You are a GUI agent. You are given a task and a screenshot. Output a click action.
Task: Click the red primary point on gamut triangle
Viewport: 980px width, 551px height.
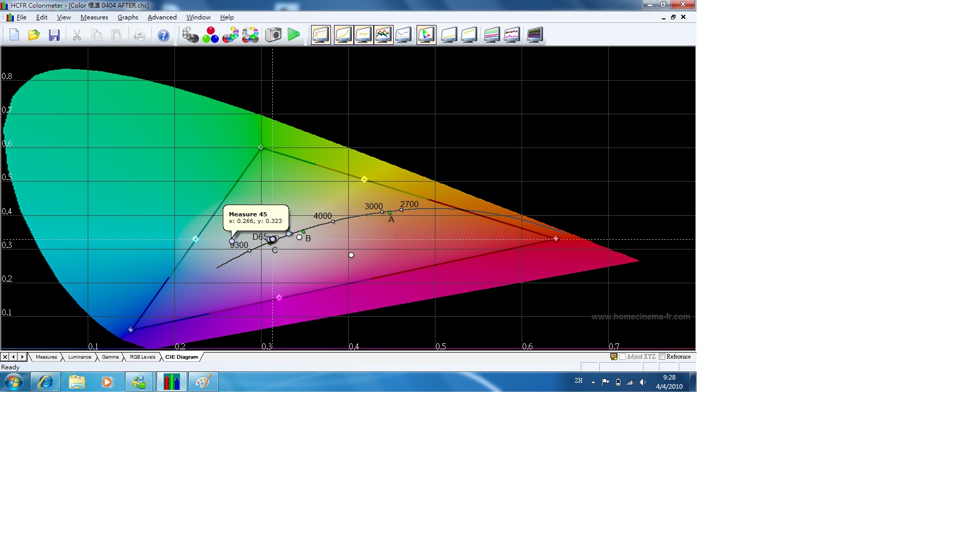coord(556,238)
